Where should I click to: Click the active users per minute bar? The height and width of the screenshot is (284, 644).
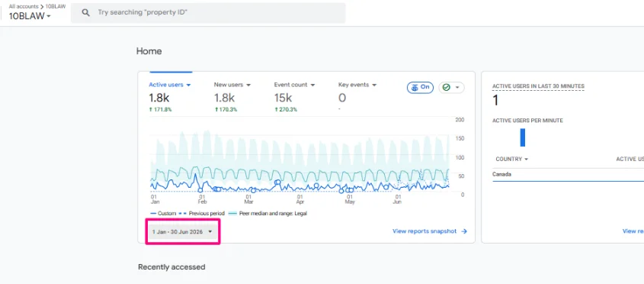tap(522, 137)
